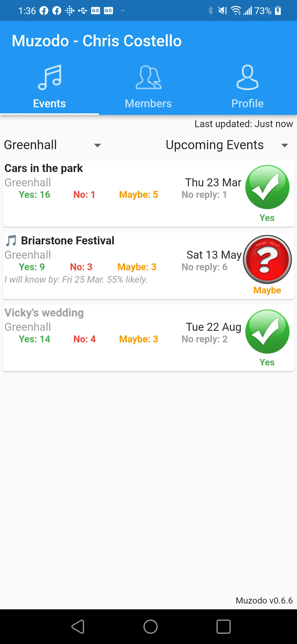Tap the Events music note icon
297x644 pixels.
coord(50,77)
